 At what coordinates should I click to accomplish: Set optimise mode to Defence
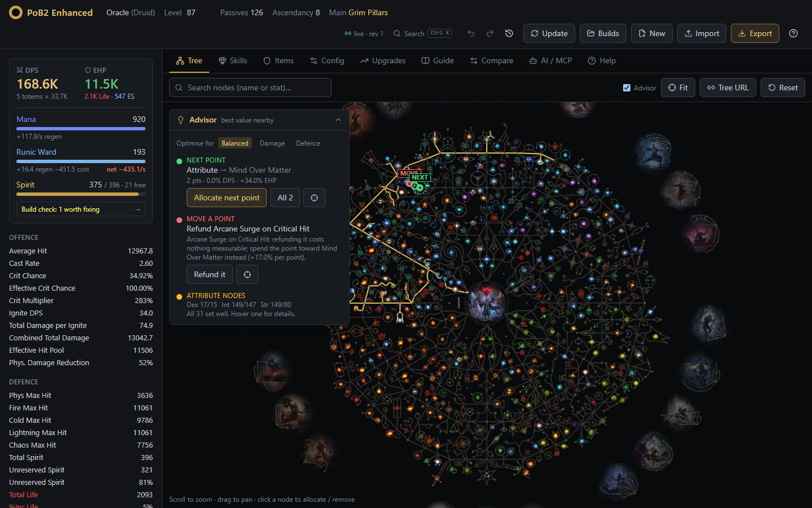click(308, 143)
